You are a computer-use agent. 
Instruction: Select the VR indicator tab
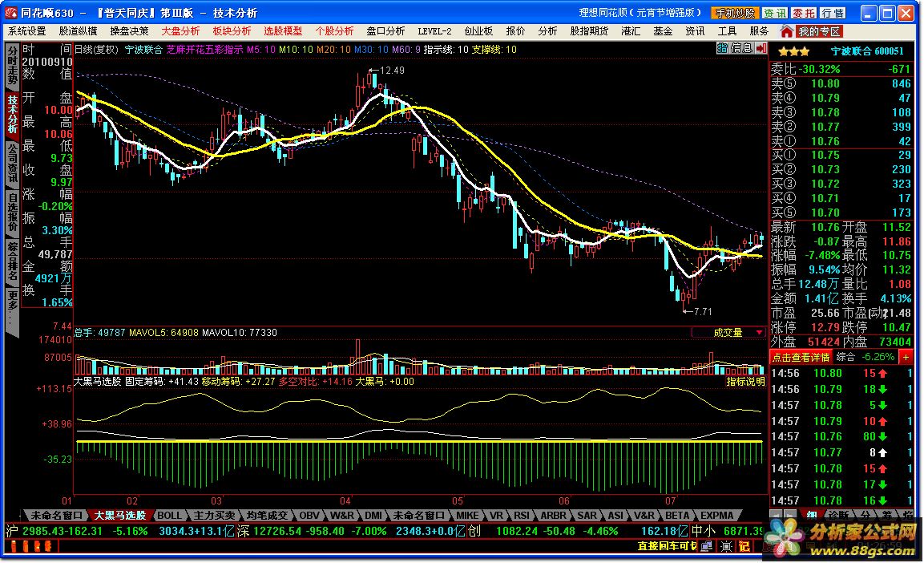[x=496, y=515]
